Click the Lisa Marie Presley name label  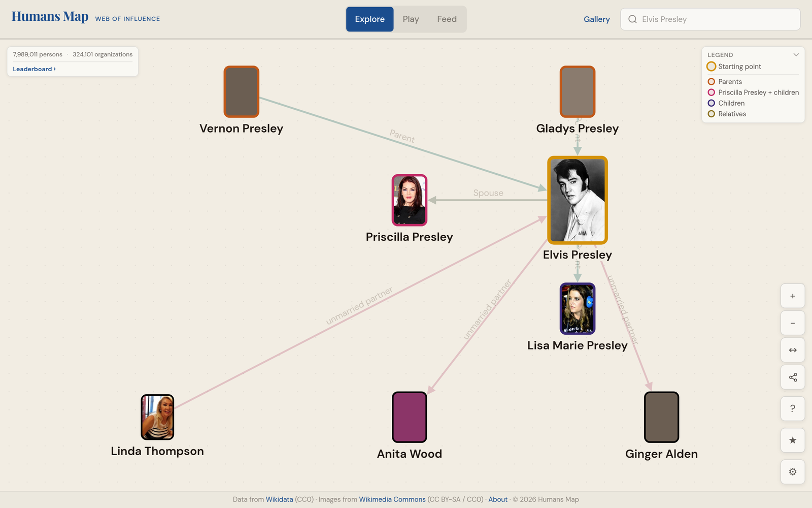(x=578, y=345)
